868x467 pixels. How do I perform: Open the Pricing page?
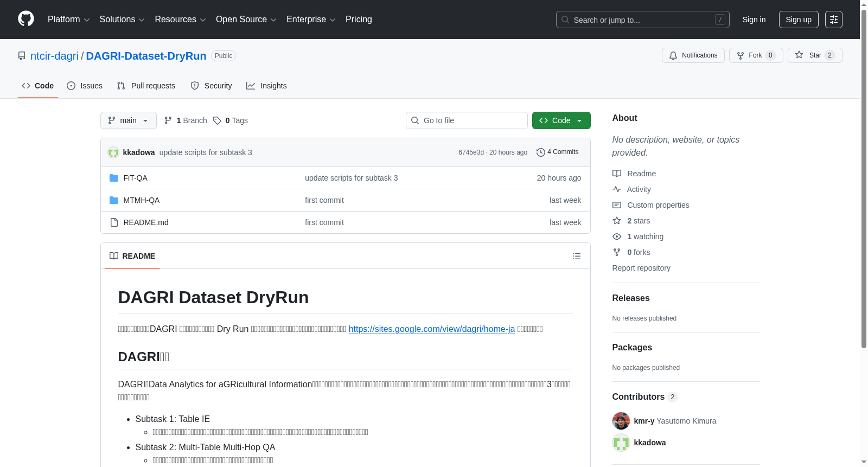pyautogui.click(x=359, y=20)
